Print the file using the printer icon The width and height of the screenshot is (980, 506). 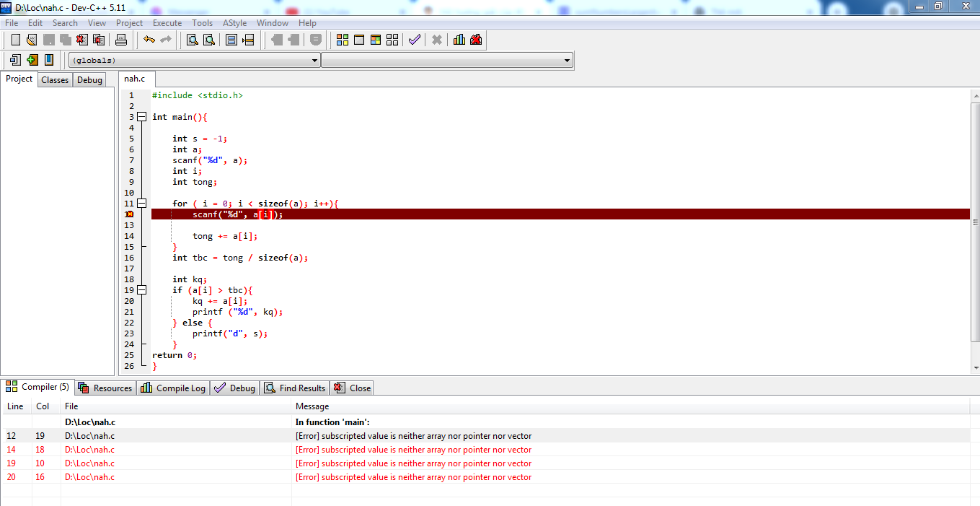(x=121, y=40)
